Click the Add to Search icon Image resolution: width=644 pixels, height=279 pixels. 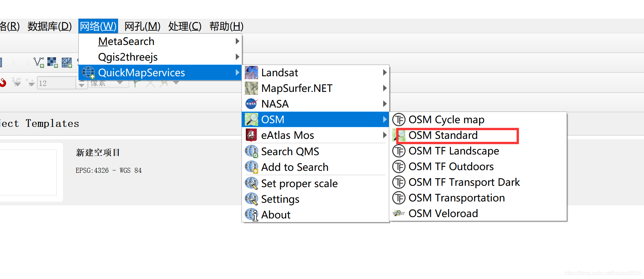pyautogui.click(x=251, y=167)
